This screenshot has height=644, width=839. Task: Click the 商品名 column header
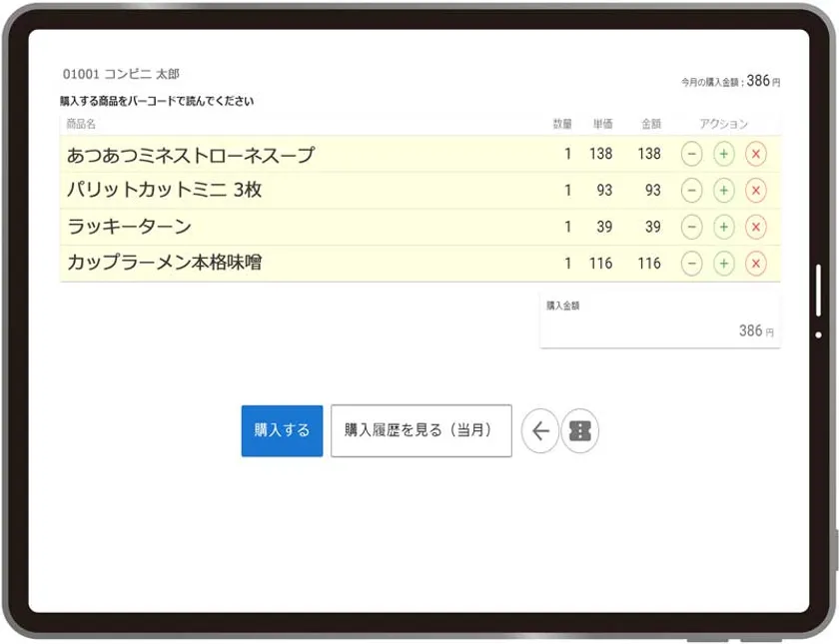pyautogui.click(x=81, y=124)
